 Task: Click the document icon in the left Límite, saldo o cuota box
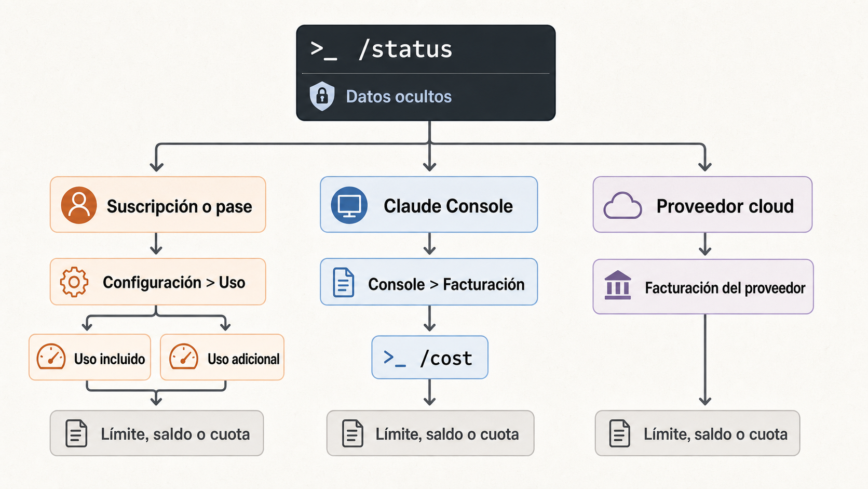(76, 433)
